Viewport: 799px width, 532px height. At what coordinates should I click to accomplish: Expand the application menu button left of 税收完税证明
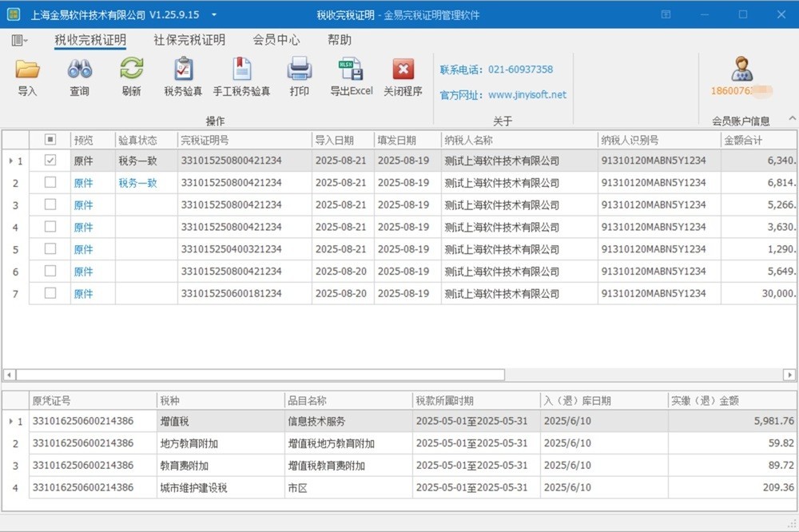20,40
